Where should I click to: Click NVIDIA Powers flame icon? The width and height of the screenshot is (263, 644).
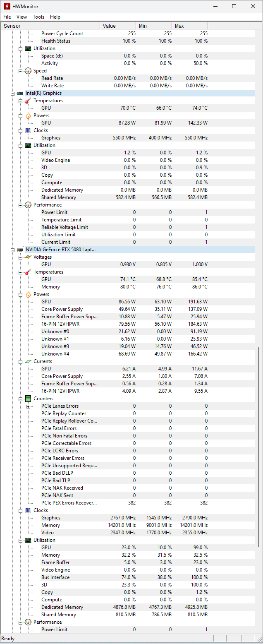(x=28, y=294)
